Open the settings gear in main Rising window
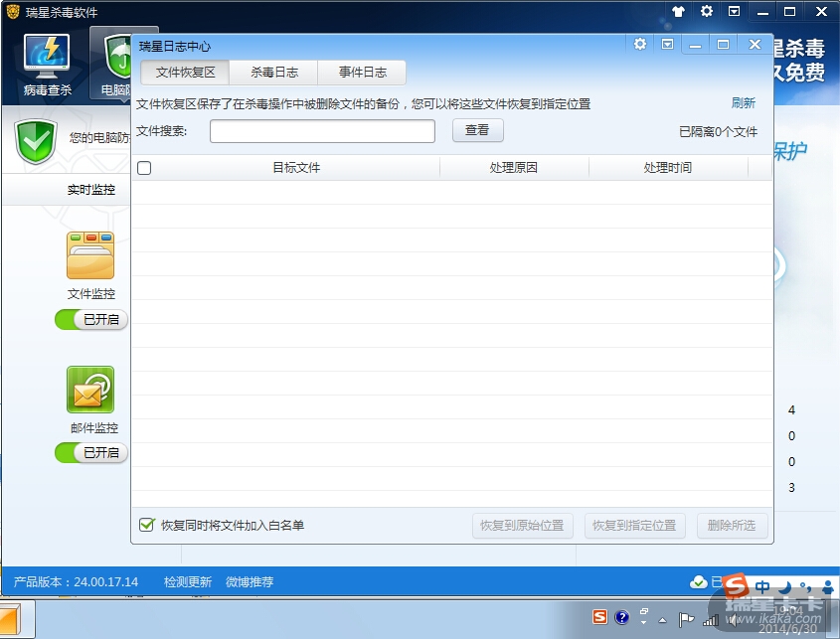Viewport: 840px width, 639px height. click(x=707, y=11)
